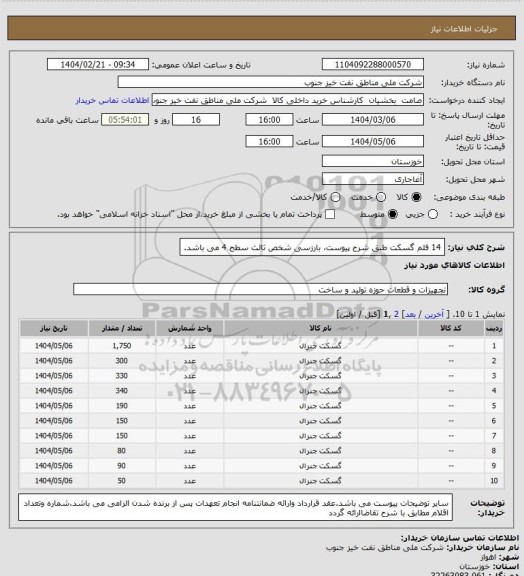Screen dimensions: 524x576
Task: Open the اطلاعات تماس خریدار link
Action: (x=112, y=100)
